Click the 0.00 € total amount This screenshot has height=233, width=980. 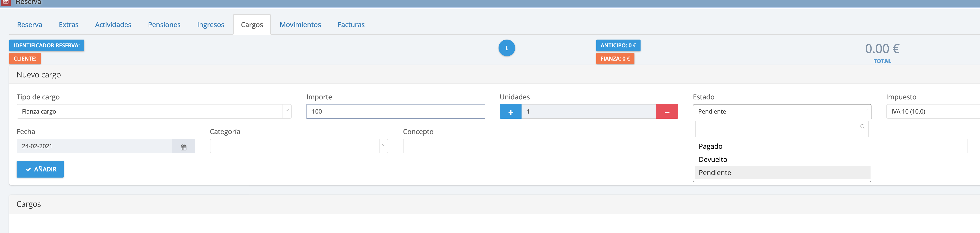[882, 49]
